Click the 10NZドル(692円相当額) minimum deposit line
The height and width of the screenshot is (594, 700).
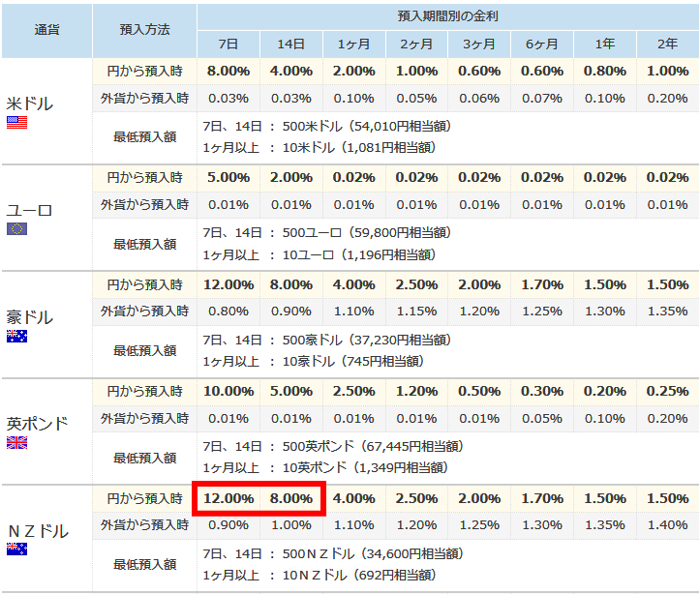click(320, 576)
